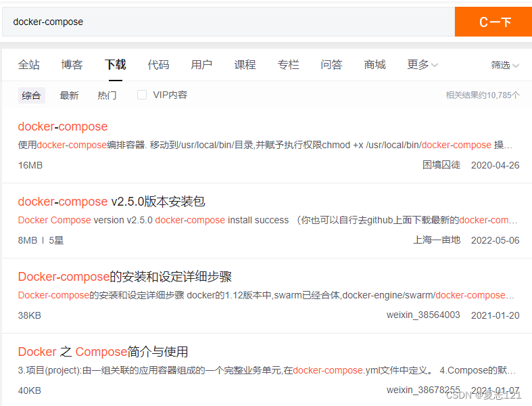Image resolution: width=532 pixels, height=406 pixels.
Task: Open Docker 之 Compose简介与使用 result
Action: pyautogui.click(x=103, y=352)
